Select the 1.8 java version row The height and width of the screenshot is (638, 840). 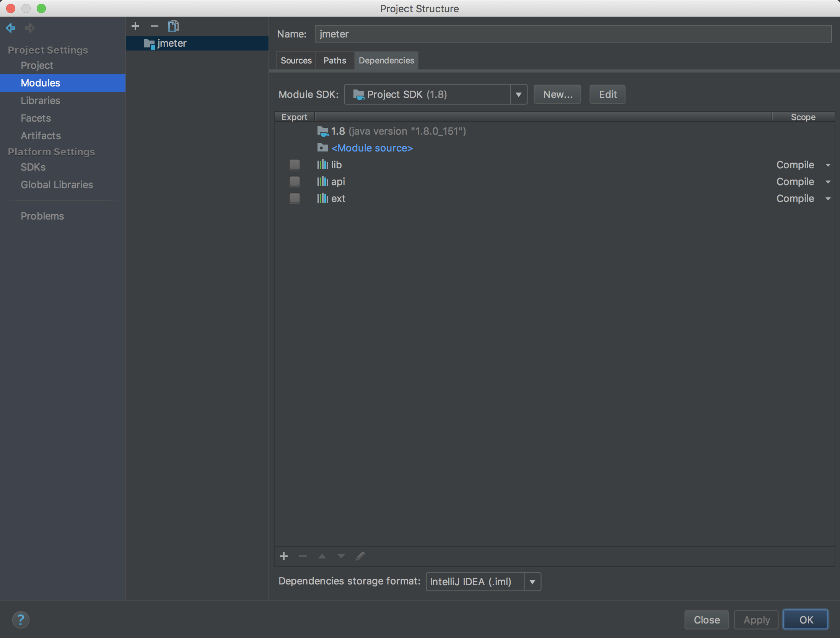(555, 131)
